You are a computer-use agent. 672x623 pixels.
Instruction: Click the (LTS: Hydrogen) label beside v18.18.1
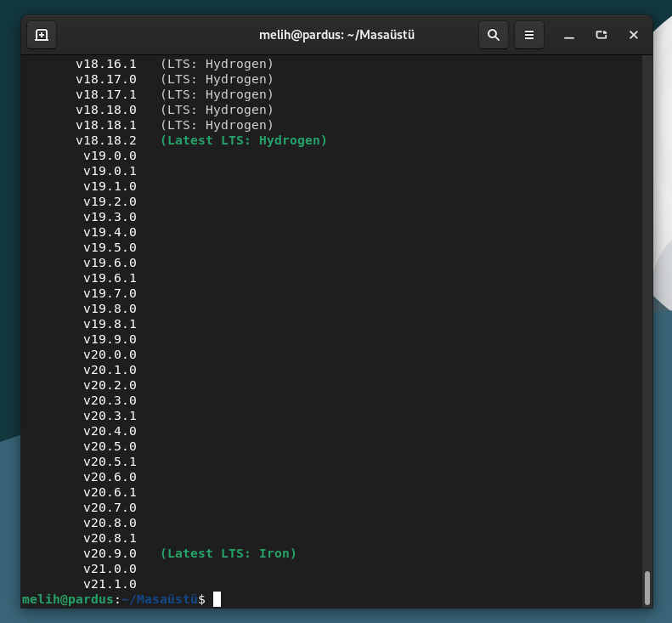pyautogui.click(x=217, y=125)
